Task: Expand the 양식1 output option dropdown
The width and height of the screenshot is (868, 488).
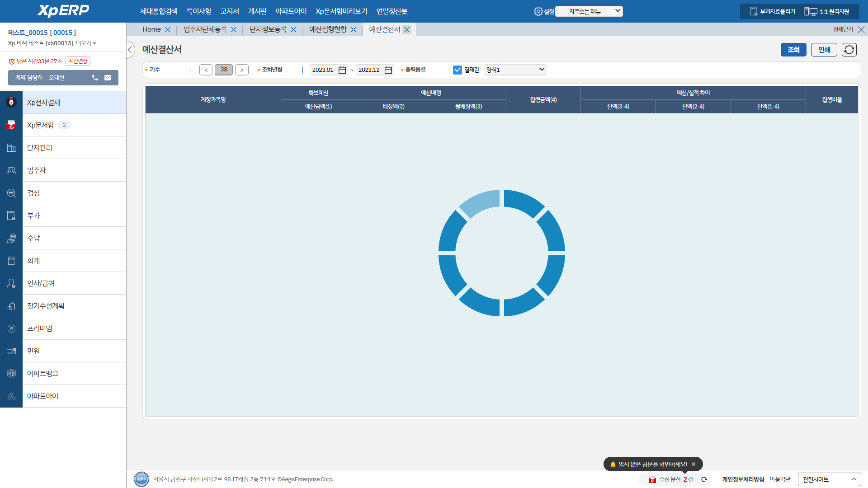Action: [515, 70]
